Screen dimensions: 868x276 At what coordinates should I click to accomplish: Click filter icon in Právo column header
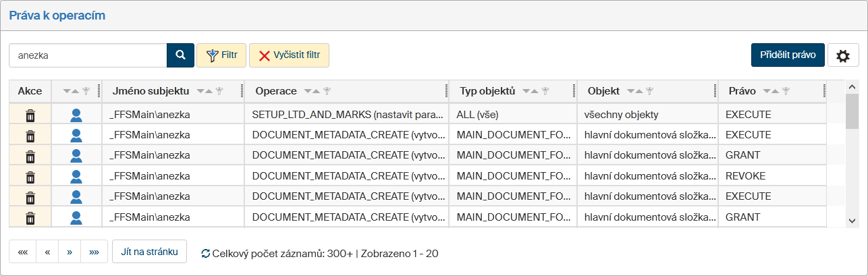[786, 91]
